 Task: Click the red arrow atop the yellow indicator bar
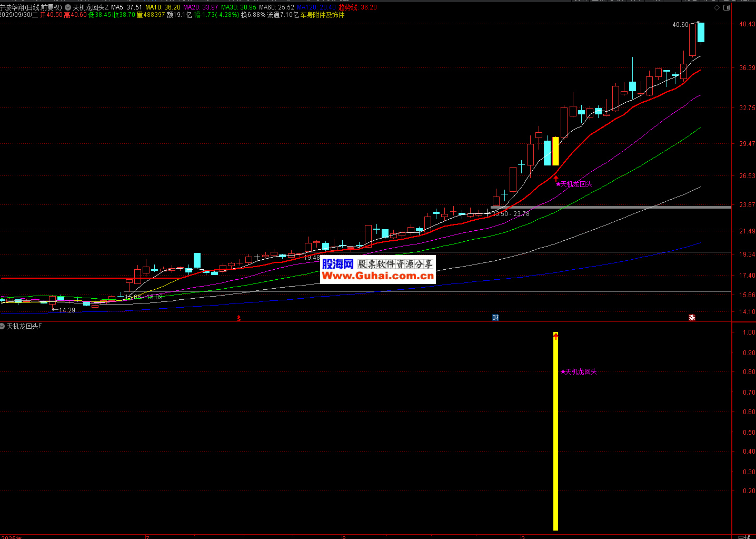tap(555, 336)
